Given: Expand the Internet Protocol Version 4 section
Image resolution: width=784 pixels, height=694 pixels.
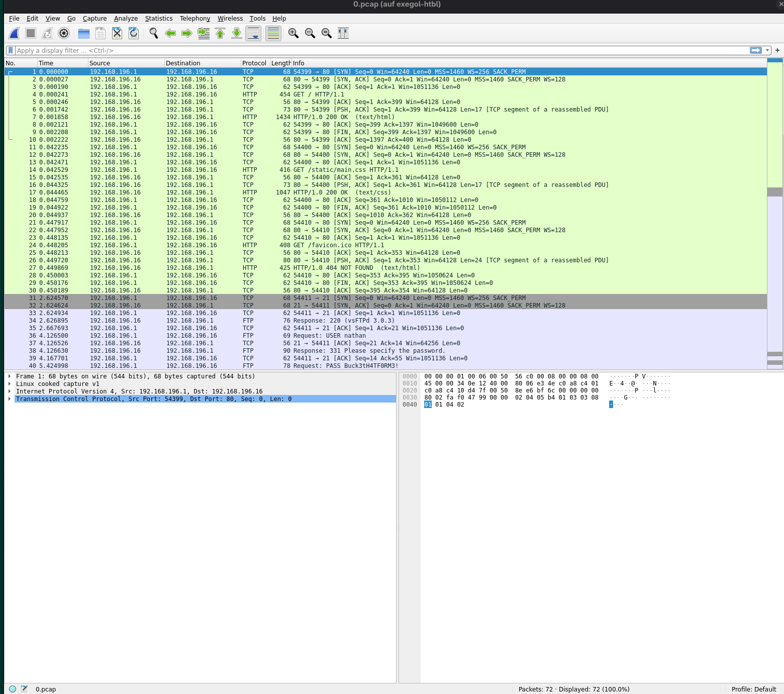Looking at the screenshot, I should coord(10,391).
